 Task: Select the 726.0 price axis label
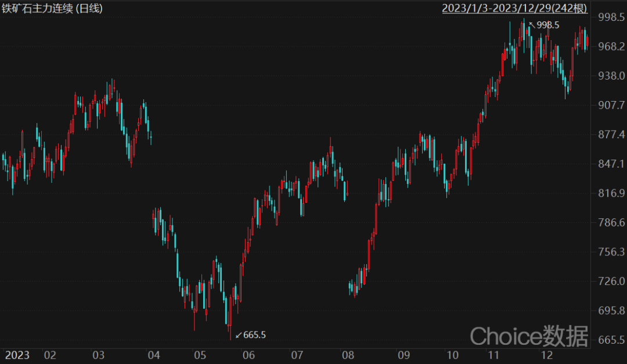(x=611, y=281)
